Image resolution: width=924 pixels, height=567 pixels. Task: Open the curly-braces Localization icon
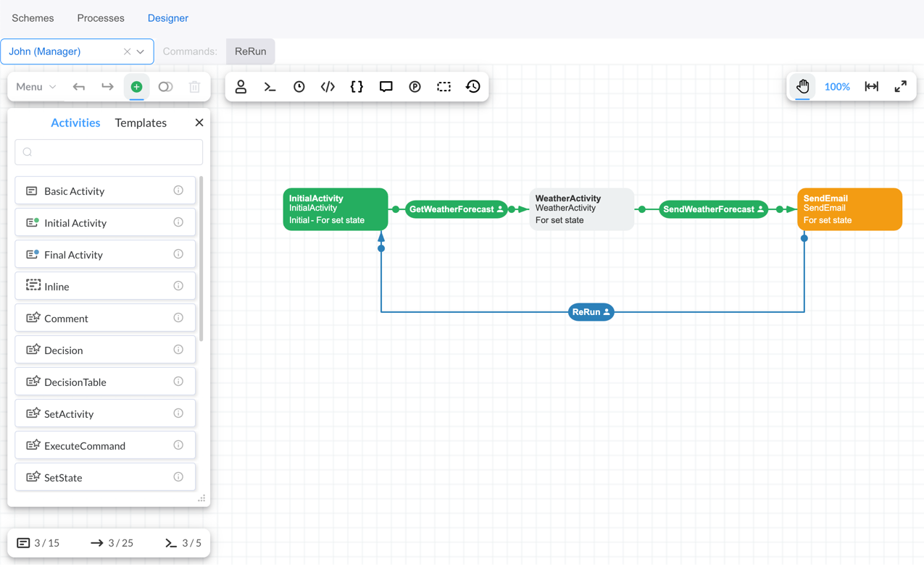pos(357,87)
